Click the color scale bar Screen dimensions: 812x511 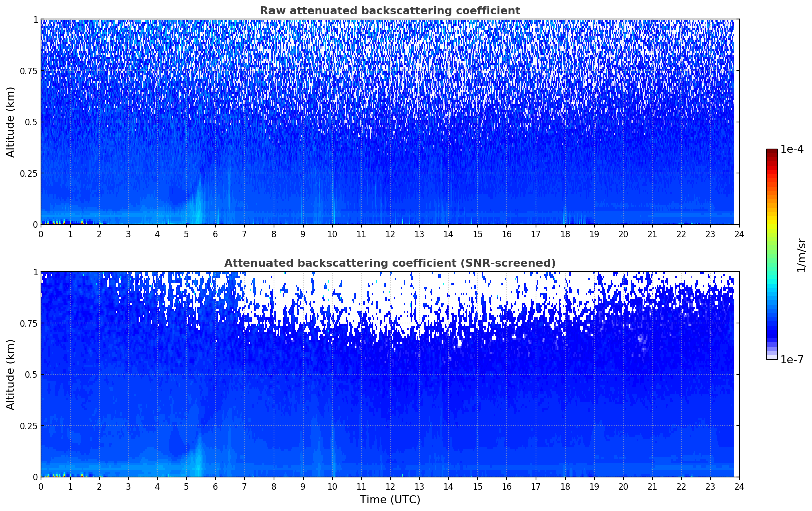[x=772, y=254]
